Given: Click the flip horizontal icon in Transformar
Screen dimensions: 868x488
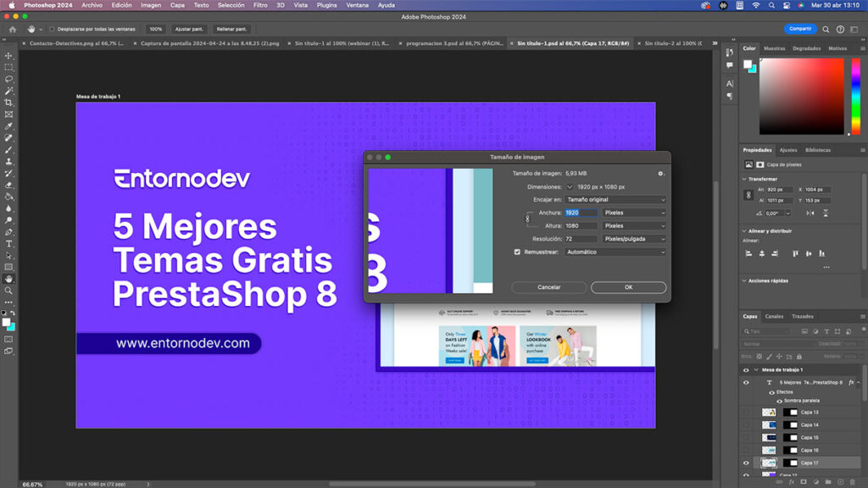Looking at the screenshot, I should [810, 213].
